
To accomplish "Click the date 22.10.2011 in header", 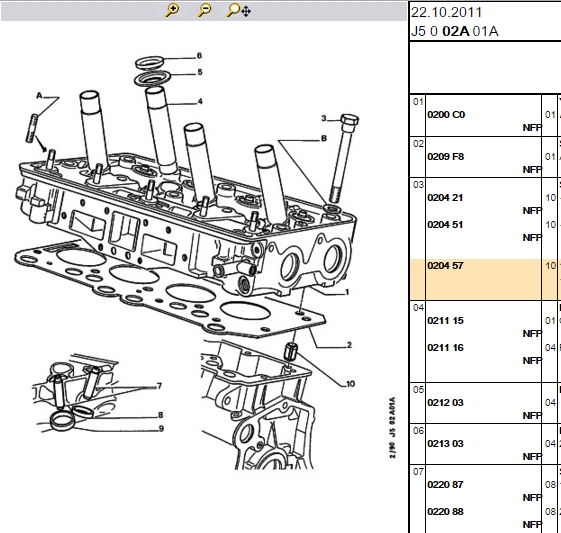I will point(447,13).
